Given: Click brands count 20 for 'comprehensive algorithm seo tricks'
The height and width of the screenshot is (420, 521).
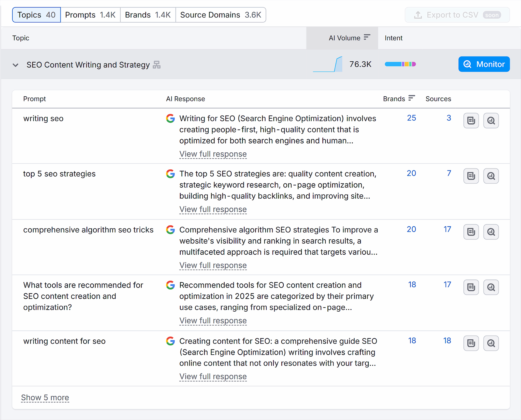Looking at the screenshot, I should (411, 229).
